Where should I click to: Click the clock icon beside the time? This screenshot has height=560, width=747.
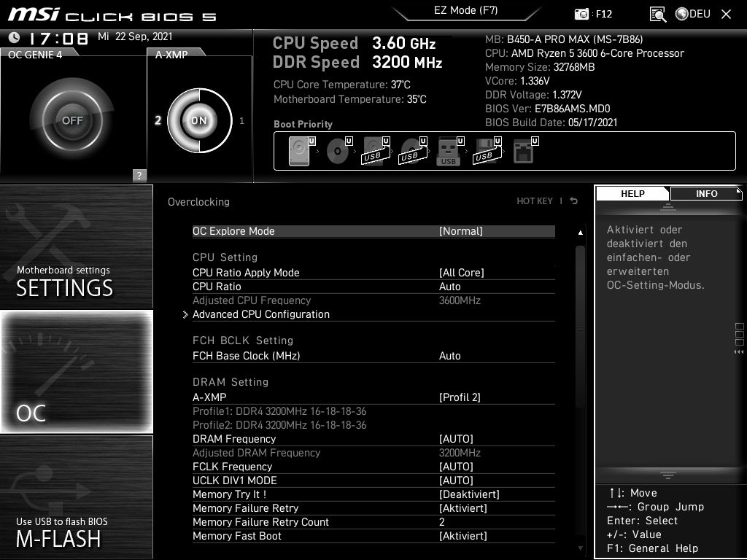tap(15, 37)
